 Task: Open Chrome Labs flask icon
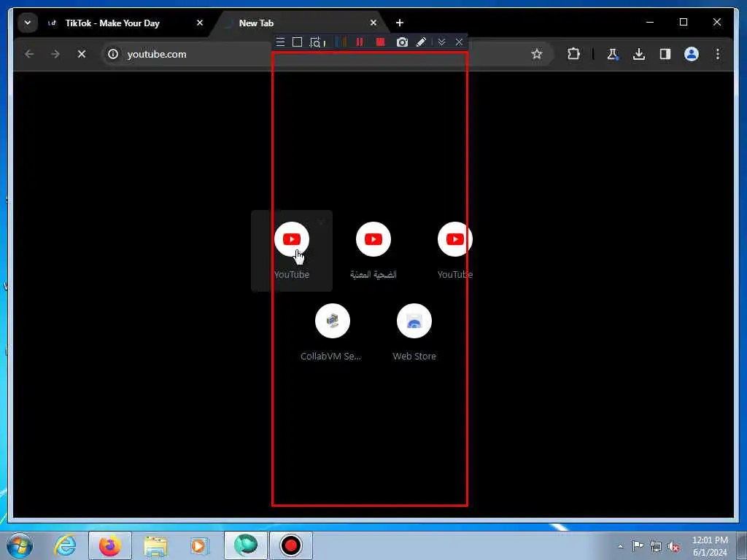point(613,54)
